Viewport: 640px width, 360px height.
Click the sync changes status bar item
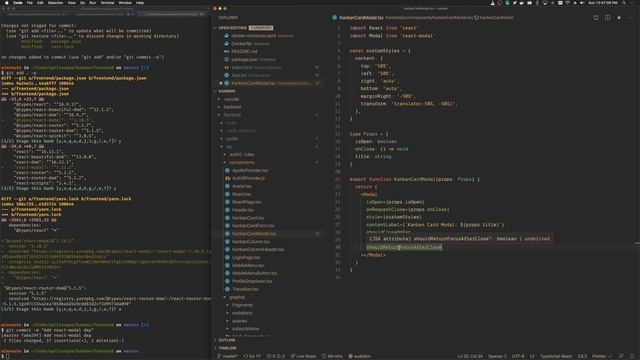252,356
